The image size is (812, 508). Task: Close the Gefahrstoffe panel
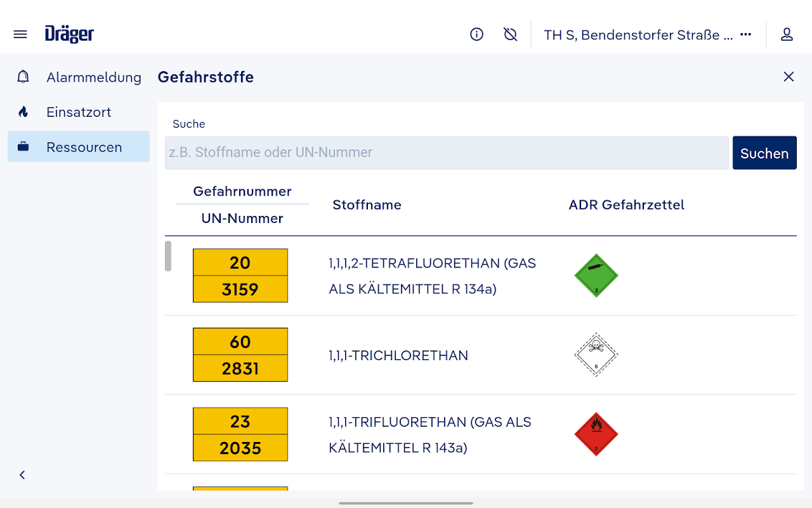tap(789, 77)
